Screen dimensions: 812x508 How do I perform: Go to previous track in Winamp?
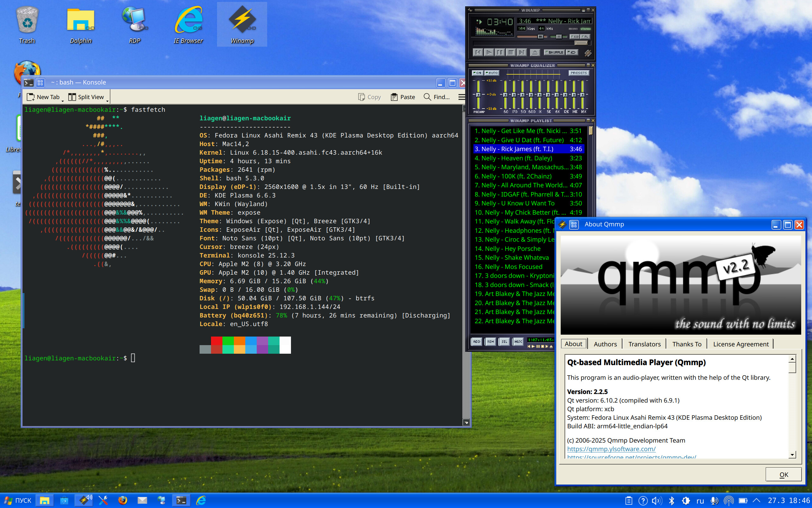478,52
